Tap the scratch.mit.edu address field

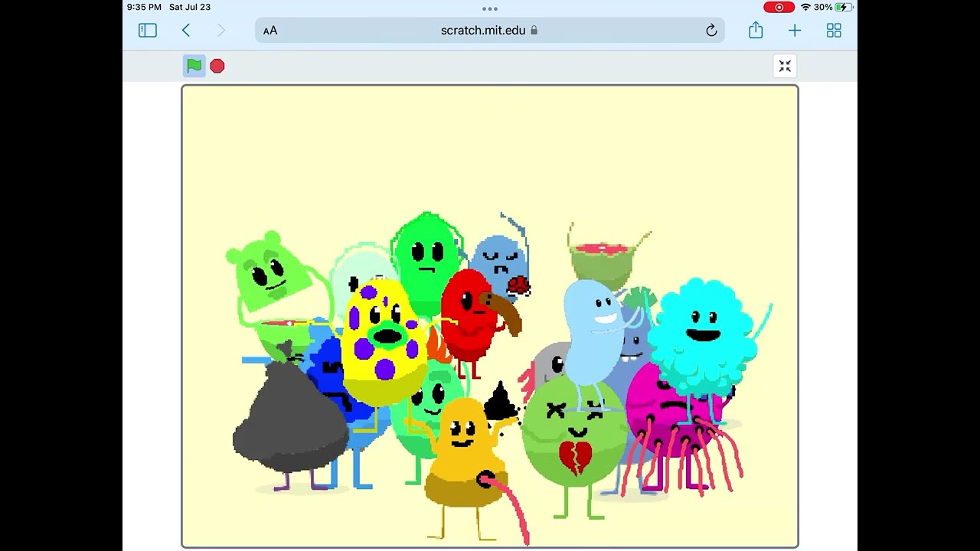pos(490,31)
